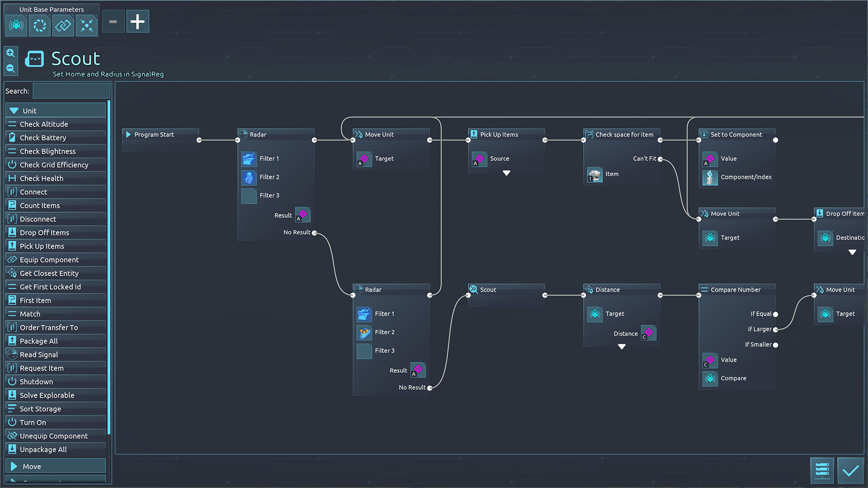Screen dimensions: 868x488
Task: Click the Check space for item node icon
Action: [x=590, y=134]
